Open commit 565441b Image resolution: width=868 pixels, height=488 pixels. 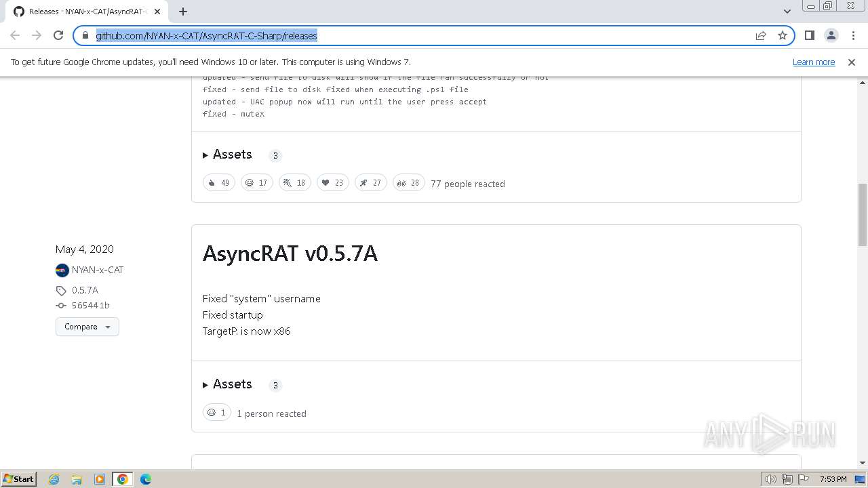(91, 306)
